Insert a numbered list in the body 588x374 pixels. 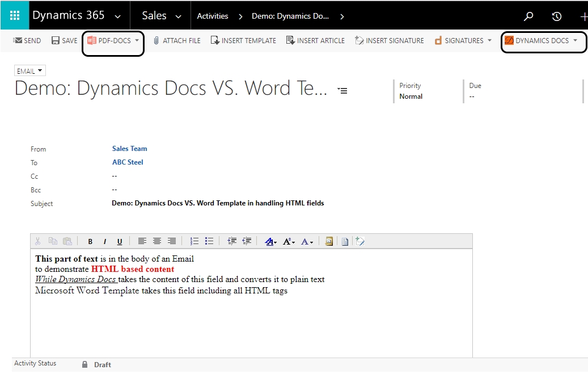pos(194,241)
